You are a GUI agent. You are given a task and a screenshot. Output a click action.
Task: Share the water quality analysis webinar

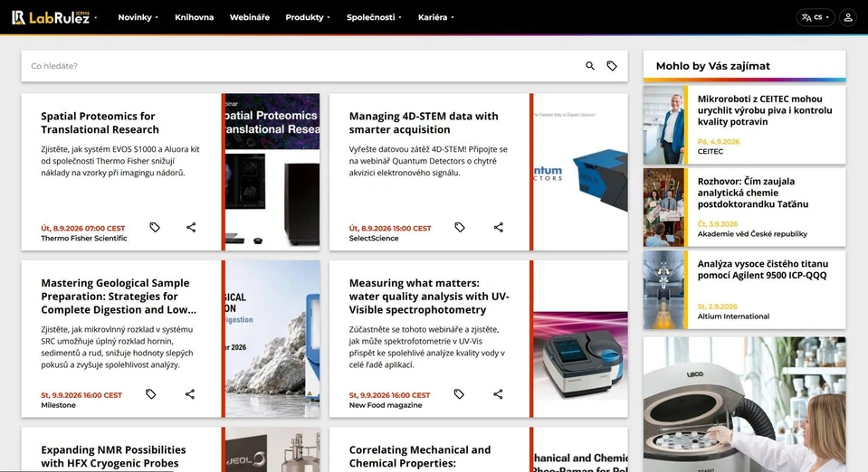(498, 394)
